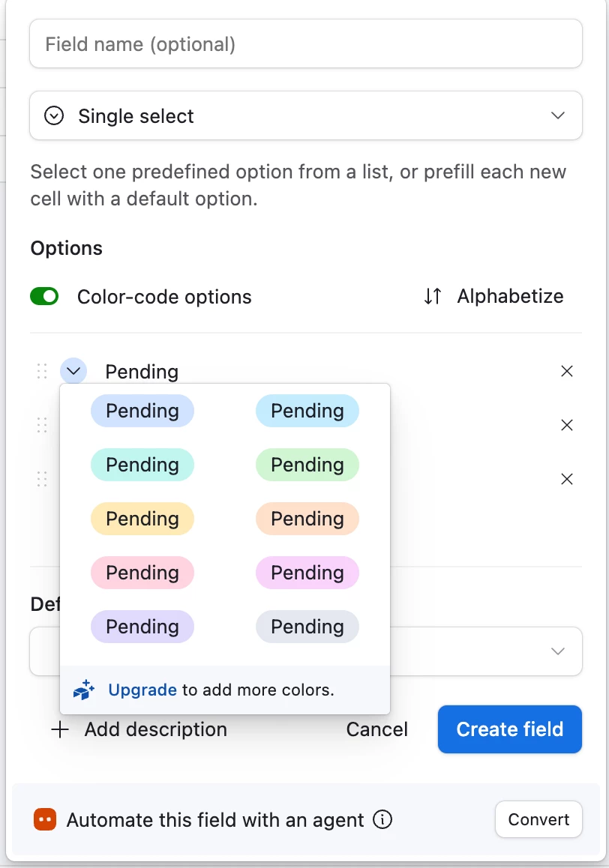Delete the third option using X icon
The height and width of the screenshot is (868, 609).
point(567,479)
